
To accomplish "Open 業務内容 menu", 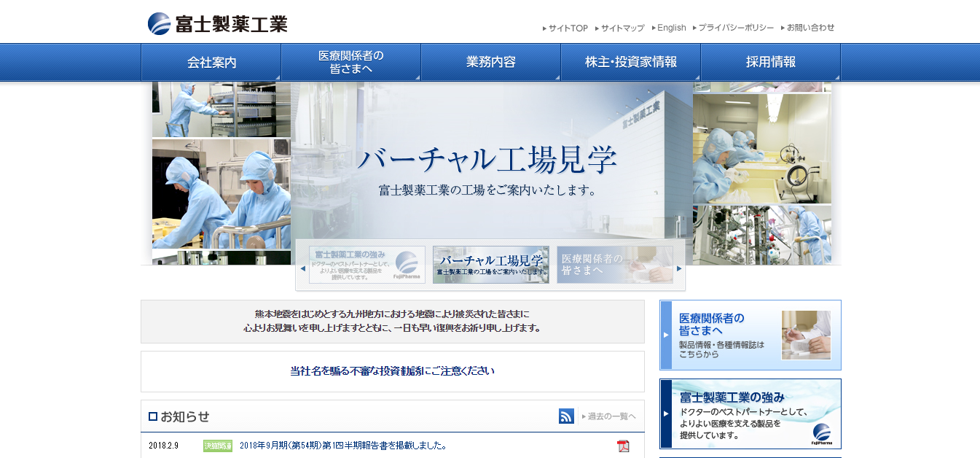I will click(491, 62).
